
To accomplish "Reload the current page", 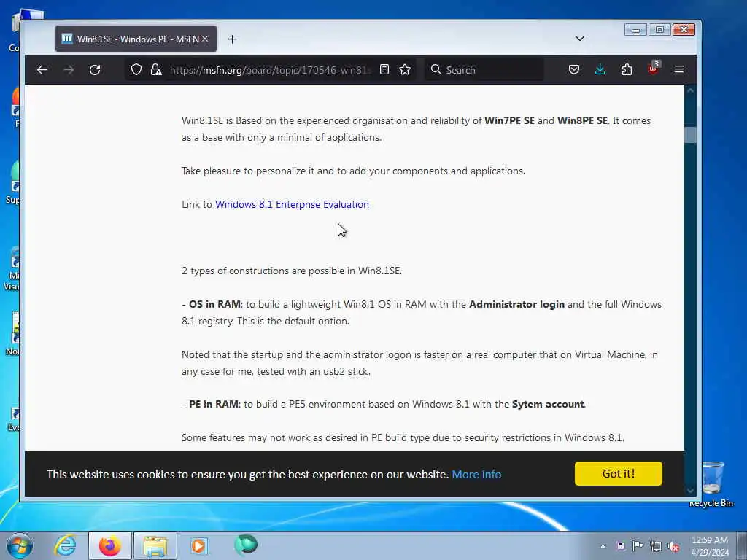I will pyautogui.click(x=95, y=70).
